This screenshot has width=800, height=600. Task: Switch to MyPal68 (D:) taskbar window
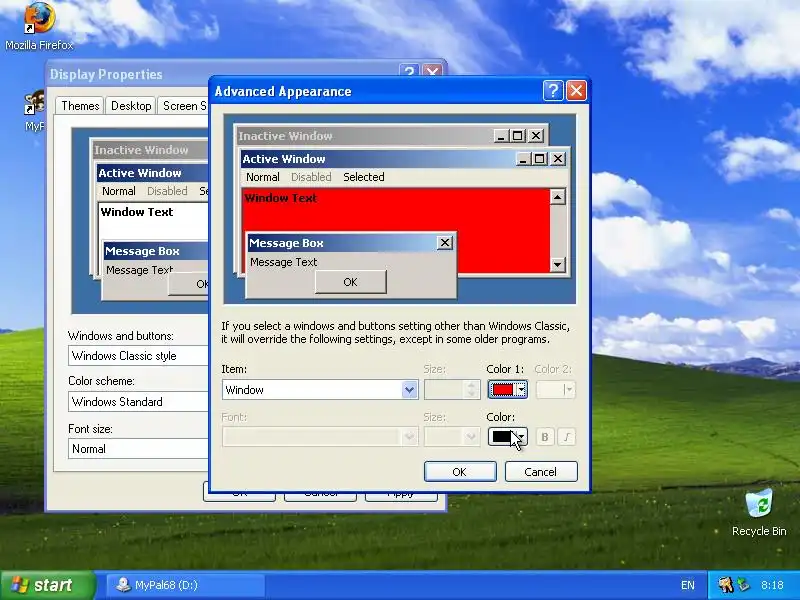(186, 585)
